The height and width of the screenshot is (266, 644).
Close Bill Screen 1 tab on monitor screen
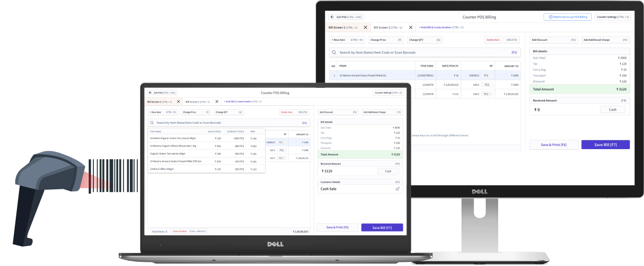coord(365,27)
